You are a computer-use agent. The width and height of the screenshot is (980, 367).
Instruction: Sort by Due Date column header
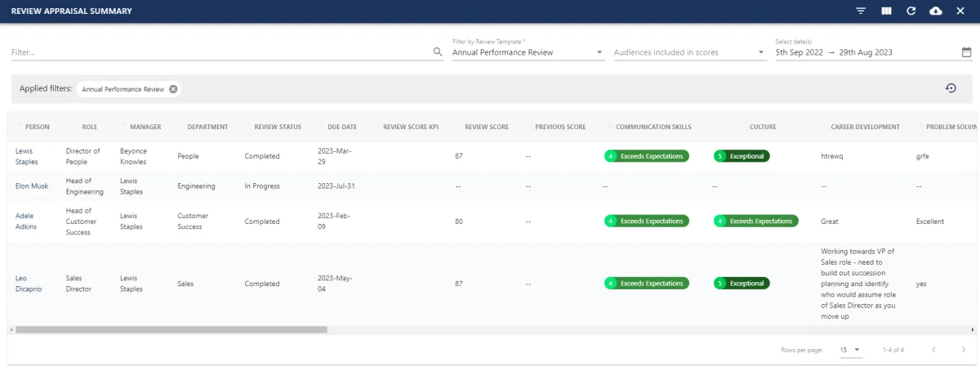click(x=342, y=127)
